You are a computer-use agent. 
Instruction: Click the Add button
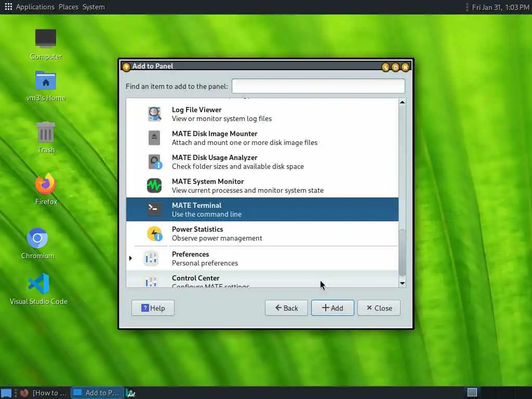tap(332, 308)
